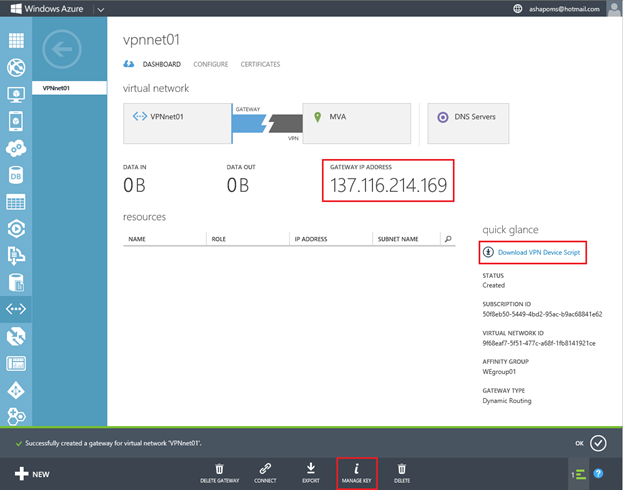Open Management Services panel icon in sidebar

[16, 363]
